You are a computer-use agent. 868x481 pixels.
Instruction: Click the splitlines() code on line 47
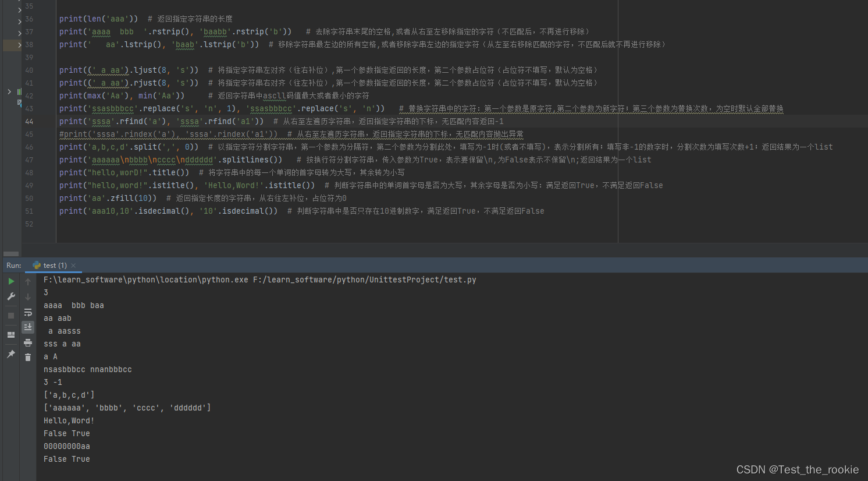point(170,160)
